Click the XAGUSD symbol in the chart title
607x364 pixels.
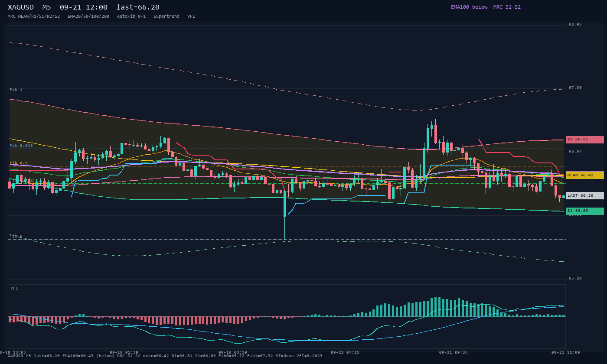pos(21,7)
